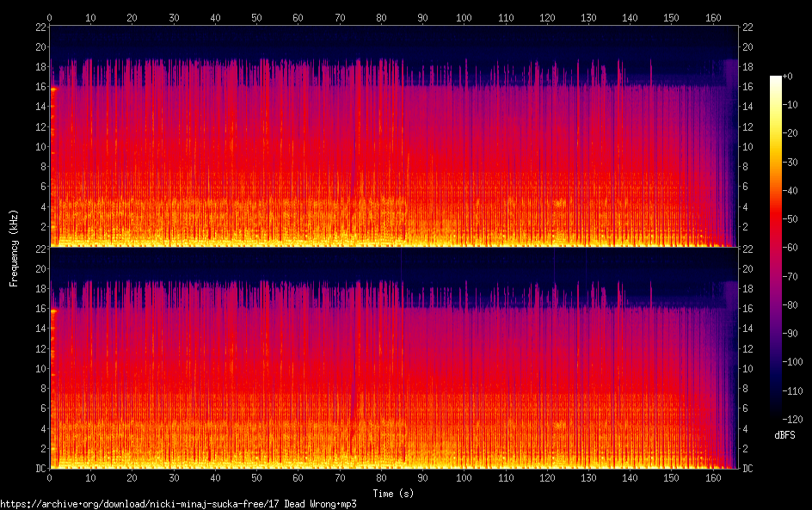Image resolution: width=812 pixels, height=510 pixels.
Task: Click the archive.org URL at the bottom
Action: 178,504
